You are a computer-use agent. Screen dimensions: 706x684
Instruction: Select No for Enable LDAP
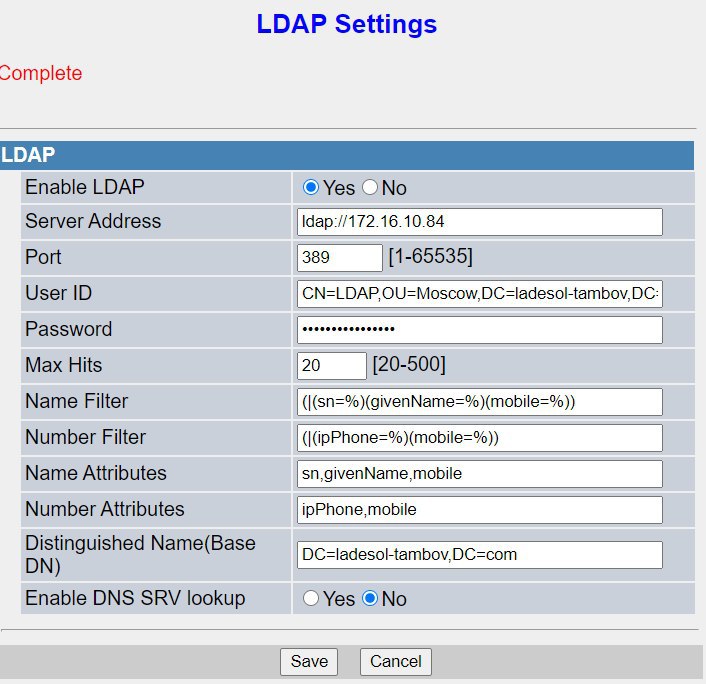coord(370,187)
